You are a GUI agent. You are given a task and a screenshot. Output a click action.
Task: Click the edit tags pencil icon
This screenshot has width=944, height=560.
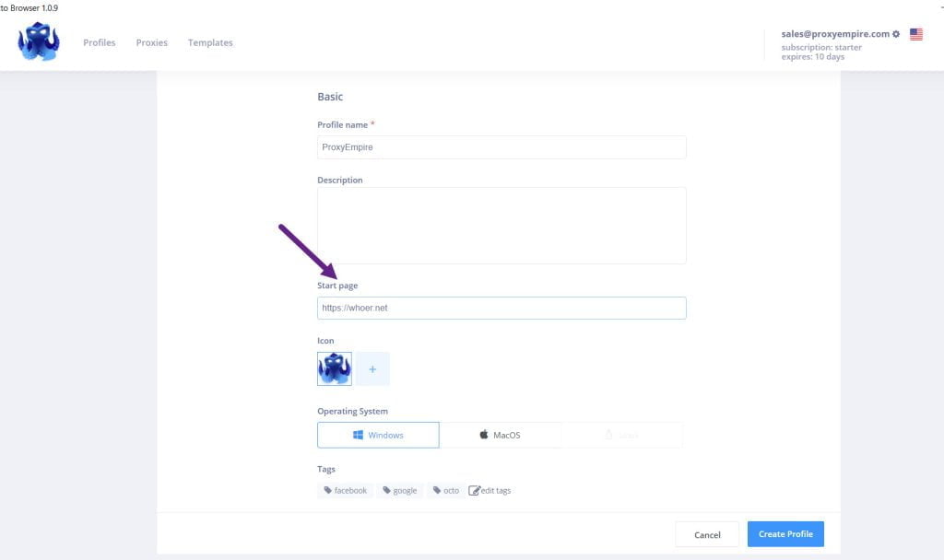coord(474,490)
